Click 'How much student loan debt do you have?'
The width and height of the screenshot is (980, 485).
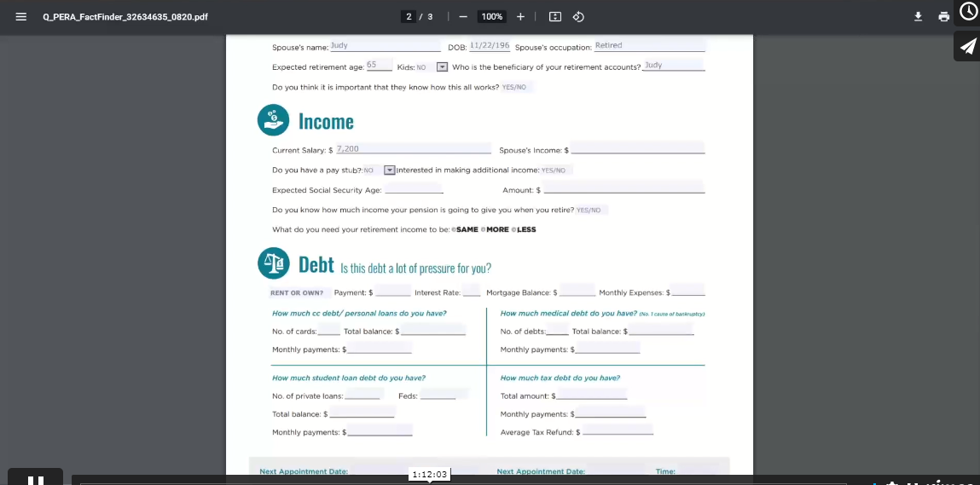pos(349,378)
